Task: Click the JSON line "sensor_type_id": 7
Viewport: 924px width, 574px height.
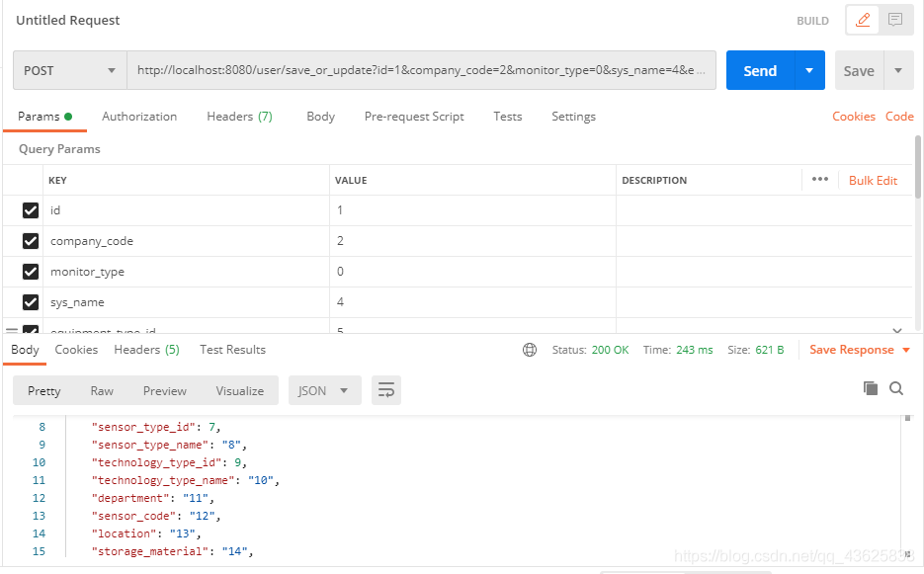Action: click(155, 427)
